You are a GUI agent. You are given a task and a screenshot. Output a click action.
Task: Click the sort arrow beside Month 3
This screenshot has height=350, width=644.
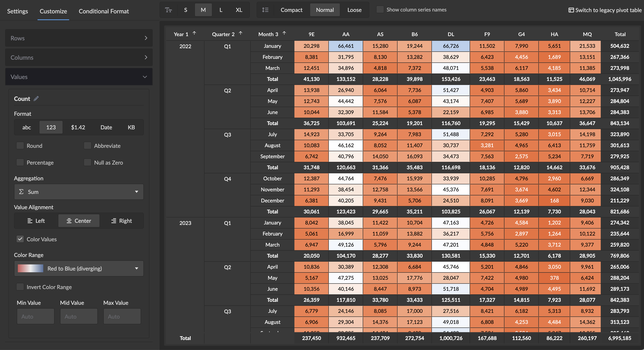tap(284, 33)
